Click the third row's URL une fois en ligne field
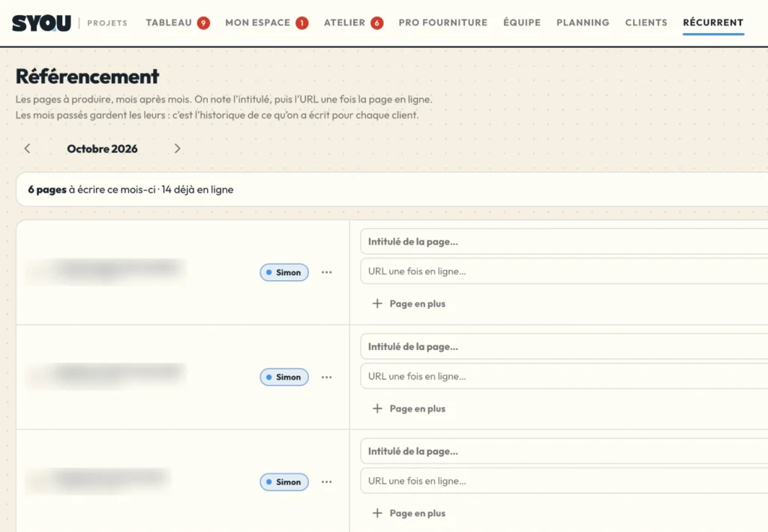Screen dimensions: 768x532 pyautogui.click(x=564, y=481)
